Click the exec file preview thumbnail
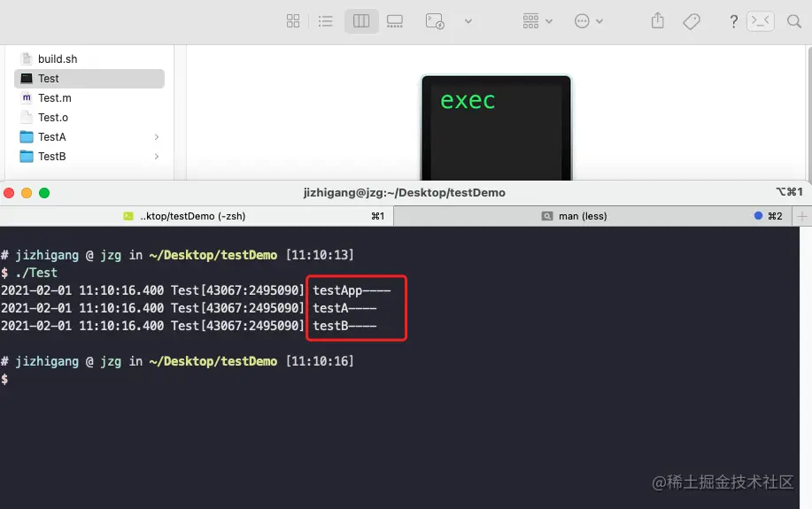812x509 pixels. 496,127
